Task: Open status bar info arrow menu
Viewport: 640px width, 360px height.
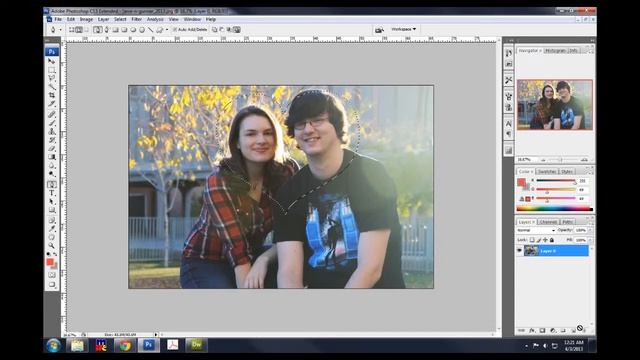Action: pos(156,335)
